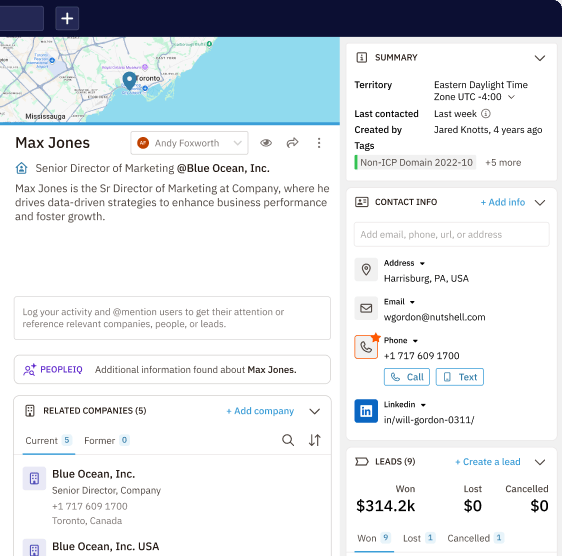Switch to the Cancelled leads tab

point(475,538)
